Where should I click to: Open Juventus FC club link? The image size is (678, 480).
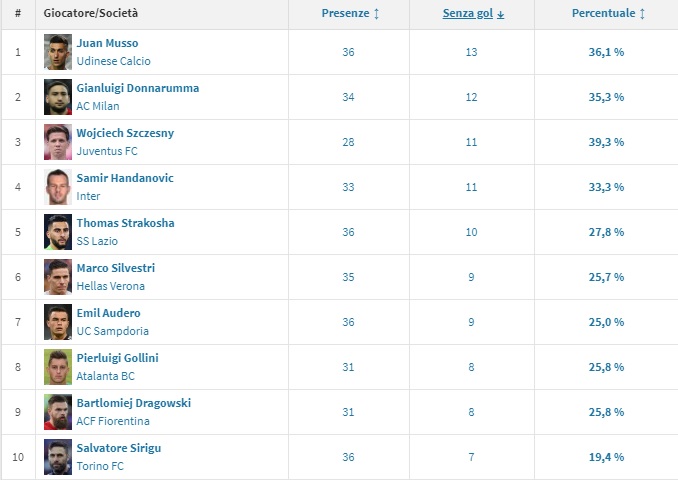point(107,151)
